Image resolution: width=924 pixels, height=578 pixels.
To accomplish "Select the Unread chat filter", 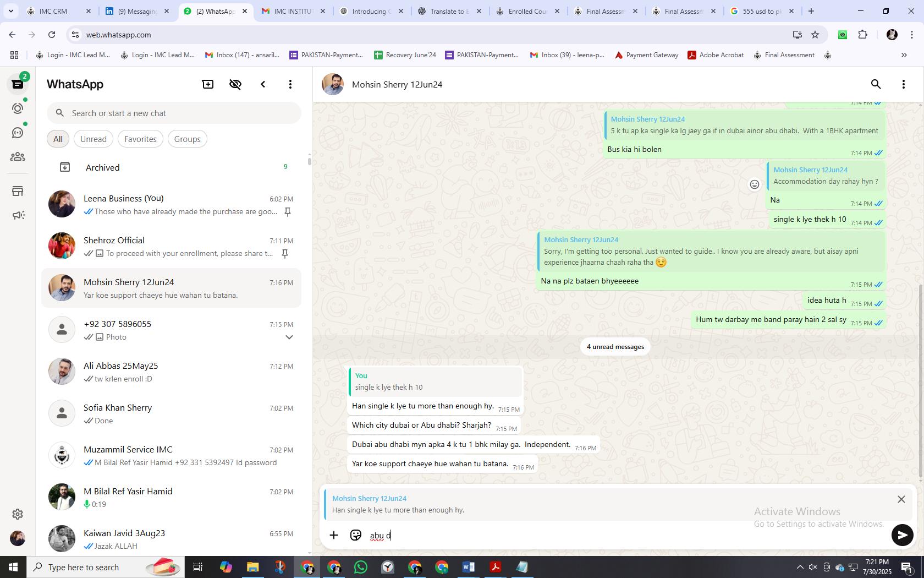I will pyautogui.click(x=94, y=139).
